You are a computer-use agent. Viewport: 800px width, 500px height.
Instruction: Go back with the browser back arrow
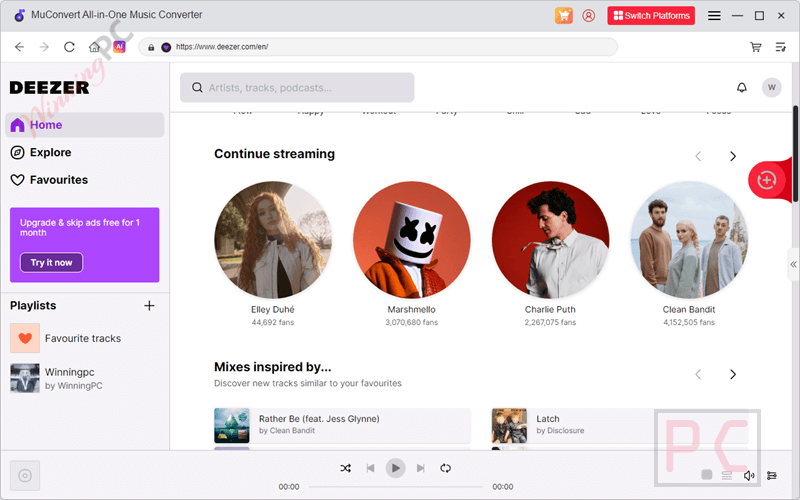pos(19,47)
